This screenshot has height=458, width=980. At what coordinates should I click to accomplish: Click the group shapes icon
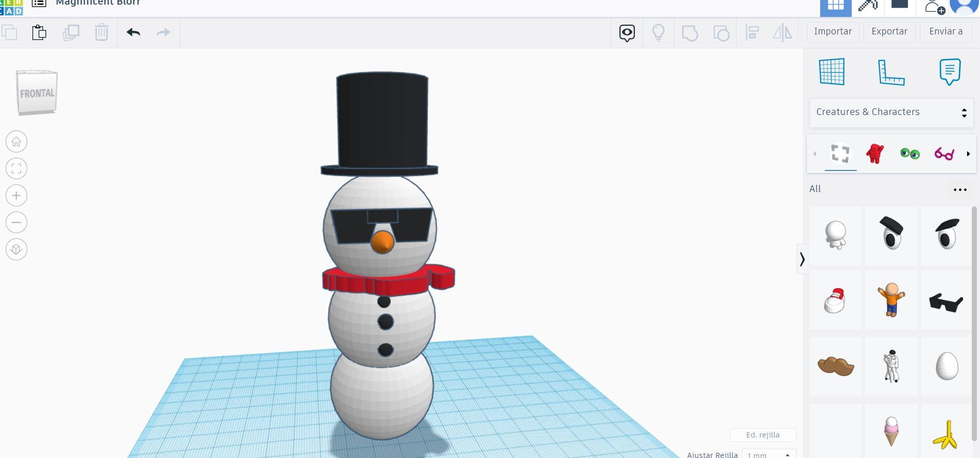[x=690, y=33]
